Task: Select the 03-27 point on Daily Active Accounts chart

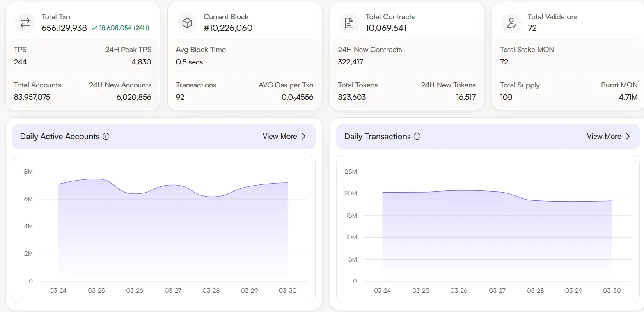Action: (x=173, y=185)
